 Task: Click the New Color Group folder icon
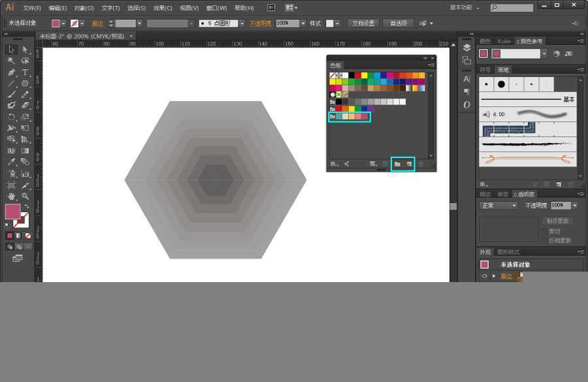click(x=397, y=164)
